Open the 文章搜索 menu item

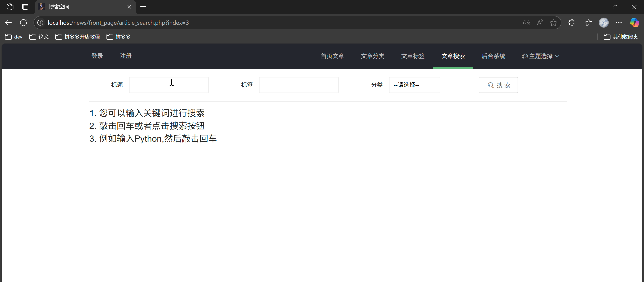click(x=453, y=56)
